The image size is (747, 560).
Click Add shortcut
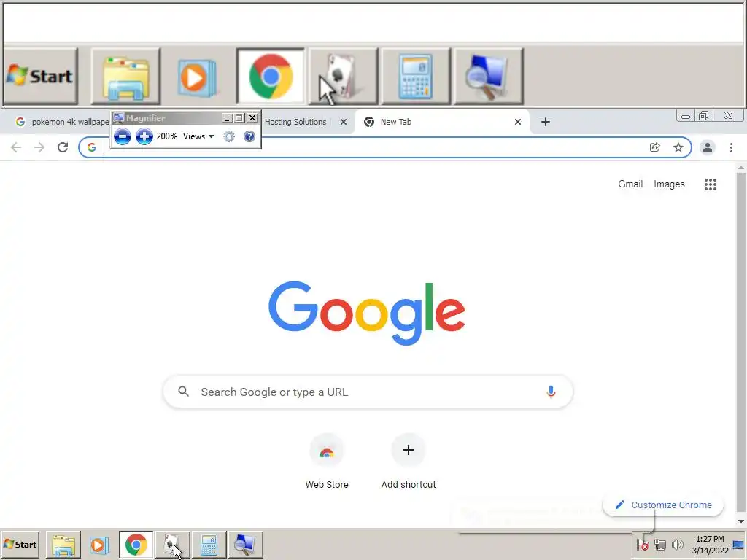pyautogui.click(x=409, y=462)
